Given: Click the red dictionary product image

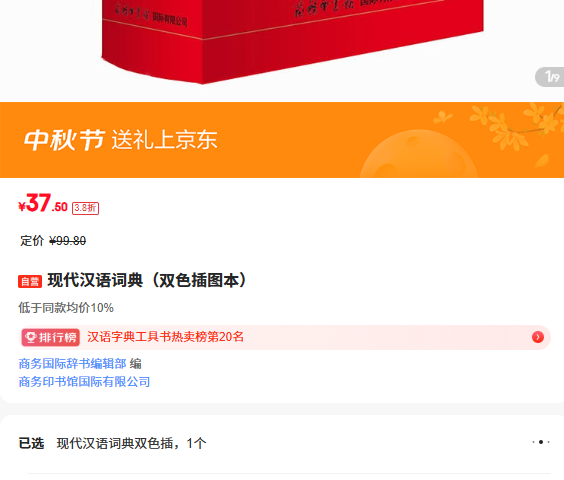Looking at the screenshot, I should 291,41.
